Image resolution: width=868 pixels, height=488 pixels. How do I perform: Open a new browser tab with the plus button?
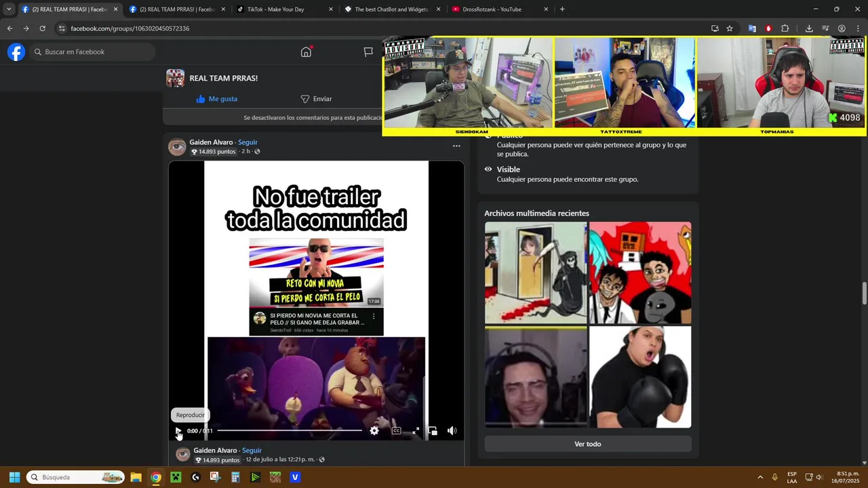(562, 9)
